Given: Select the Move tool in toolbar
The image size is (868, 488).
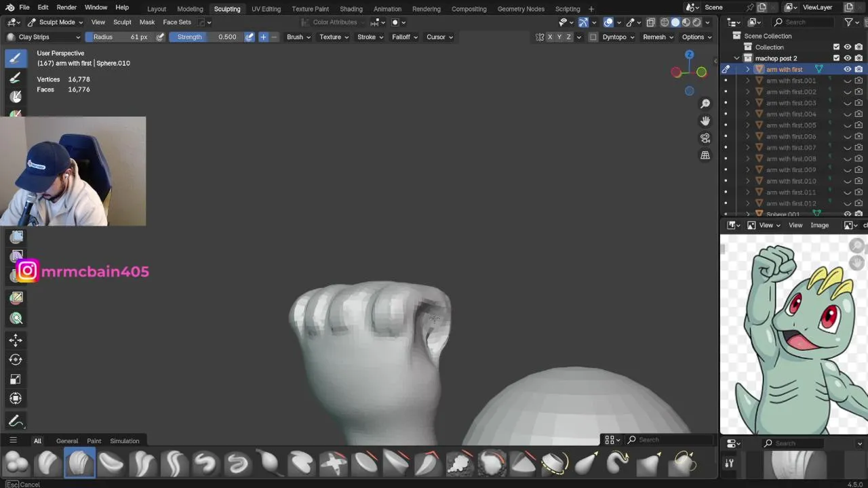Looking at the screenshot, I should click(16, 340).
